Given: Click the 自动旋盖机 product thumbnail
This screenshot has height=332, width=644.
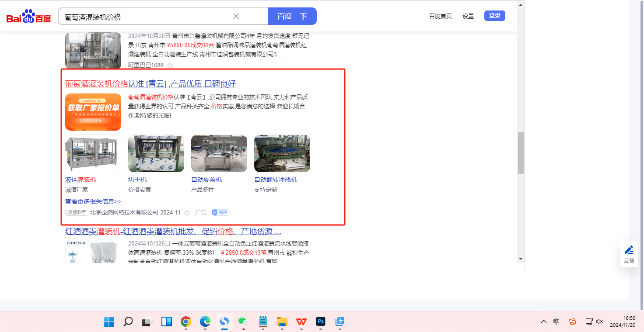Looking at the screenshot, I should tap(219, 153).
